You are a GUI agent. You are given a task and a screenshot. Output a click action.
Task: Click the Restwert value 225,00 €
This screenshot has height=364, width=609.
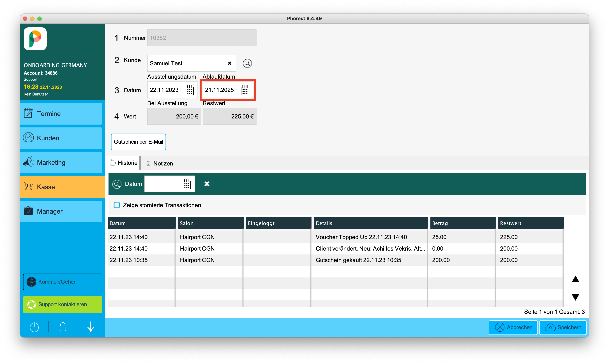(x=229, y=116)
